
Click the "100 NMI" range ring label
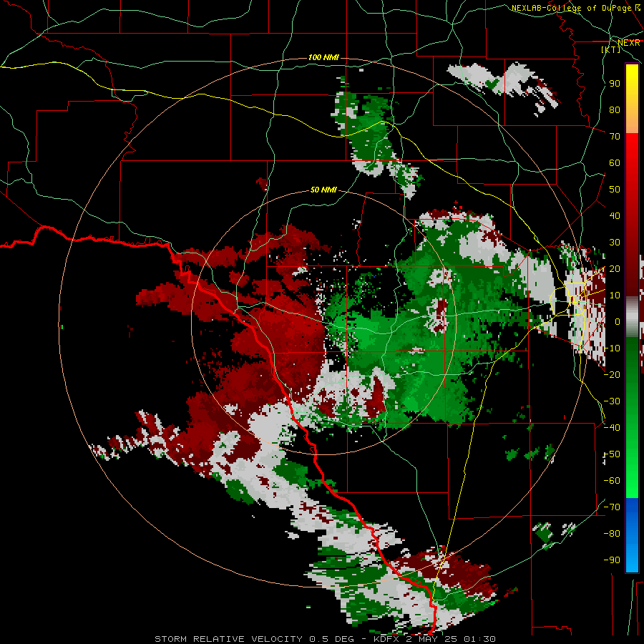pos(323,57)
